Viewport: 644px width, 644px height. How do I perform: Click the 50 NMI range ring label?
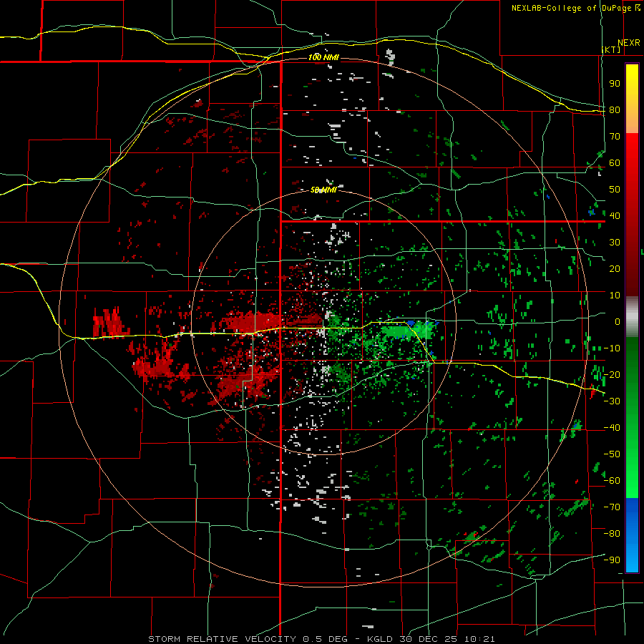click(x=323, y=190)
